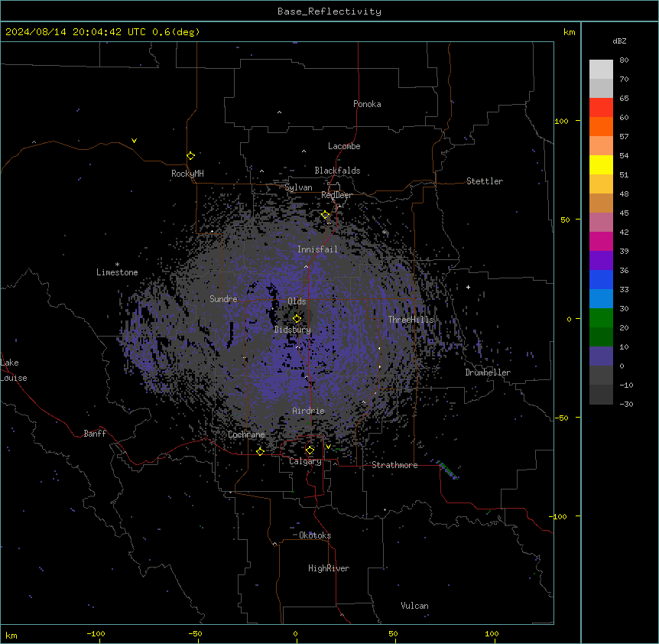659x644 pixels.
Task: Select the 0 dBZ slate-blue swatch
Action: pos(601,356)
